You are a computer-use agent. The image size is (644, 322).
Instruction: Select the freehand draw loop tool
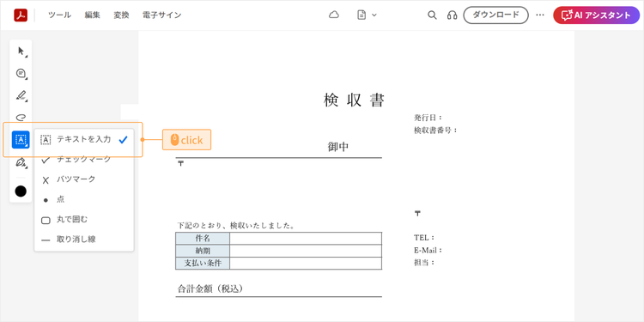point(21,118)
